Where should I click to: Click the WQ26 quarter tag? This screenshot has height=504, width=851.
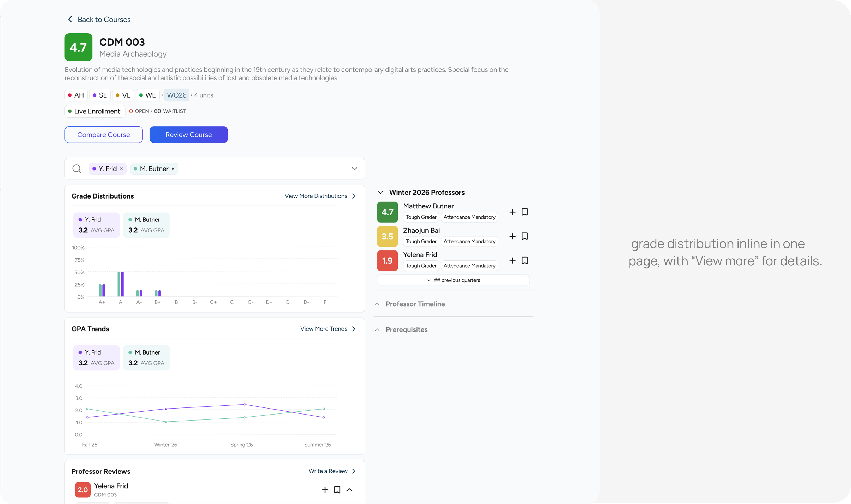point(177,95)
